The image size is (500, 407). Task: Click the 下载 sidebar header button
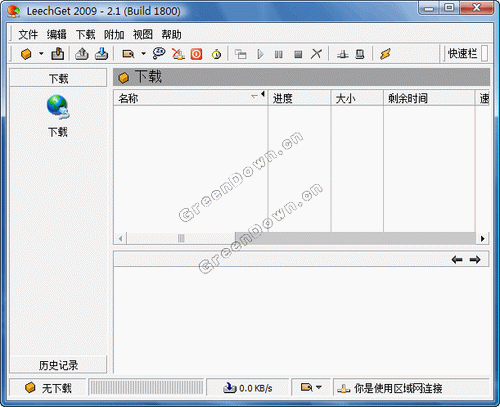[58, 79]
